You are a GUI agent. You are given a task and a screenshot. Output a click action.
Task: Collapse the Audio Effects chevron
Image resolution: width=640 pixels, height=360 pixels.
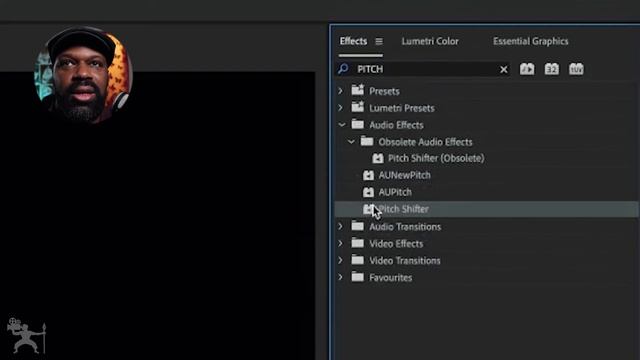(342, 125)
